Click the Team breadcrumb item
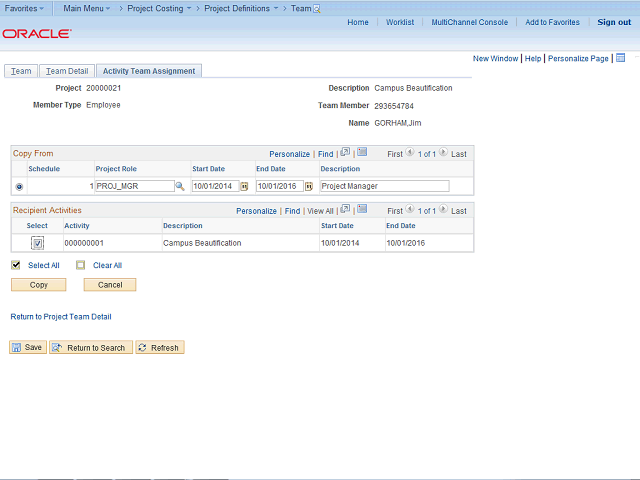640x480 pixels. click(301, 9)
